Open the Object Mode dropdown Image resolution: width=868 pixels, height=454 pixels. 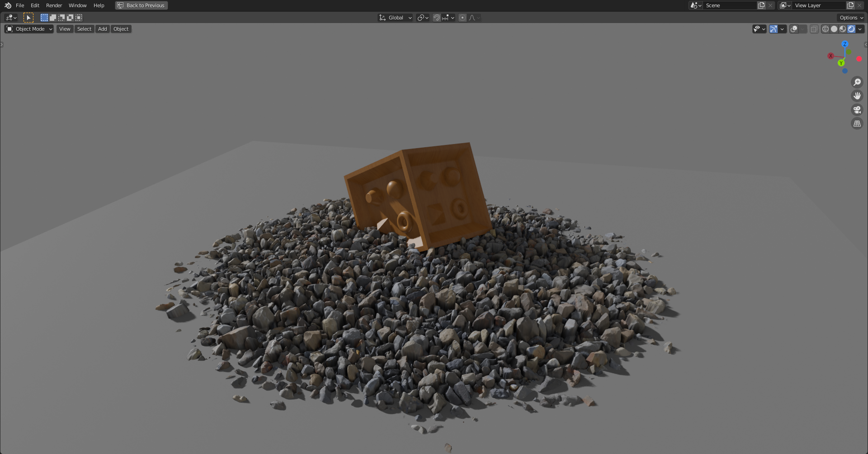29,29
